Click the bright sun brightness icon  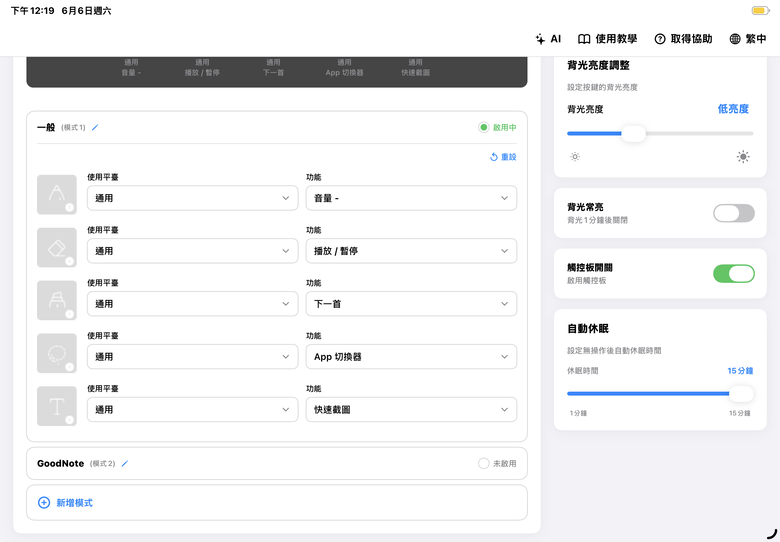[x=743, y=157]
